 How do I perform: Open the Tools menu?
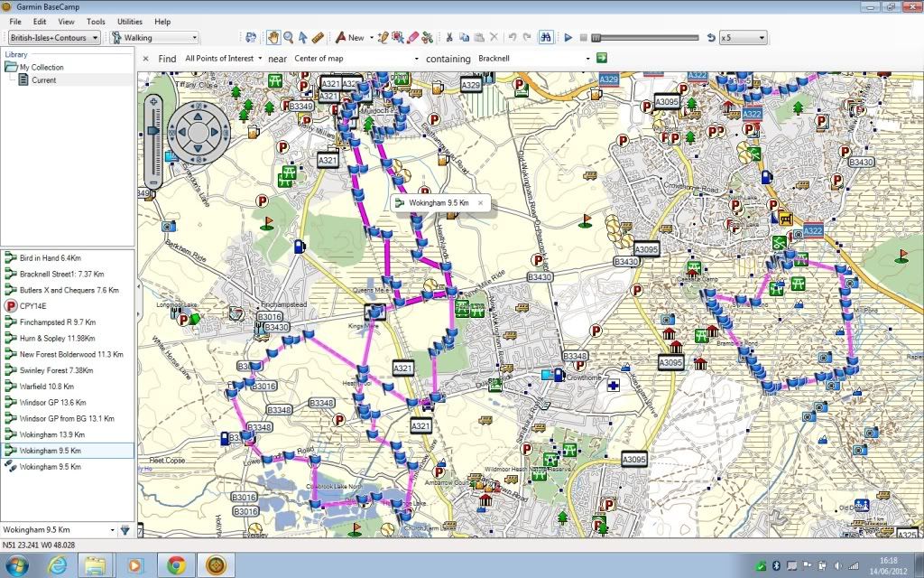[x=96, y=21]
